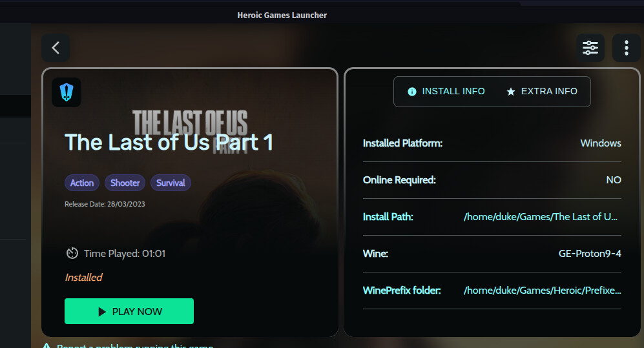Launch the game with PLAY NOW

[x=129, y=311]
